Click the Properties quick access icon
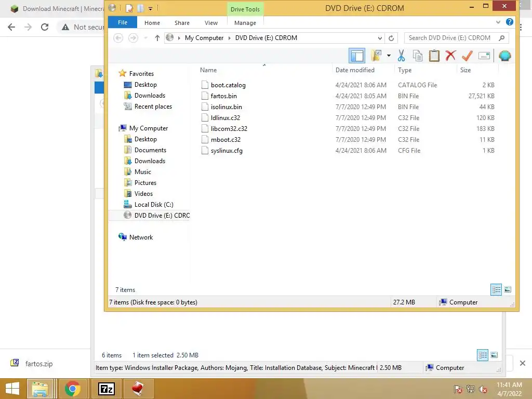 (129, 8)
